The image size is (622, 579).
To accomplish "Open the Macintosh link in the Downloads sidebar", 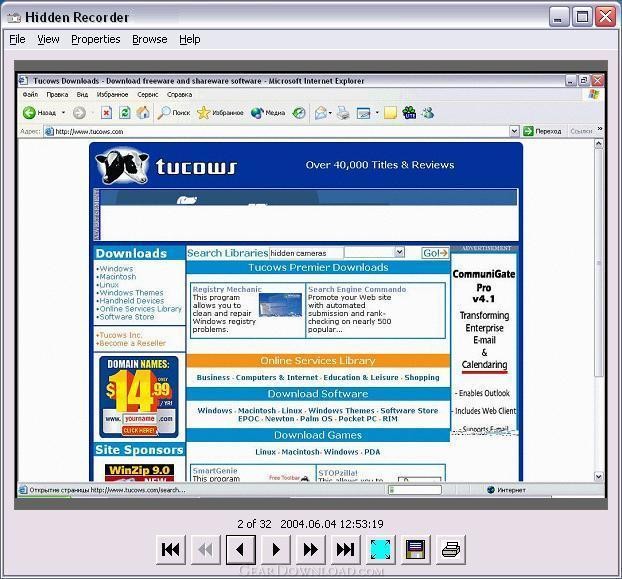I will (x=117, y=276).
